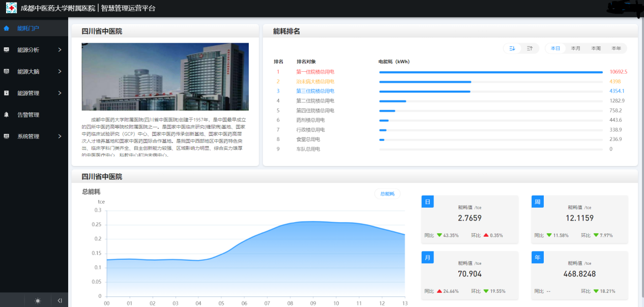Screen dimensions: 644x307
Task: Open the 能源大脑 sidebar icon
Action: [7, 71]
